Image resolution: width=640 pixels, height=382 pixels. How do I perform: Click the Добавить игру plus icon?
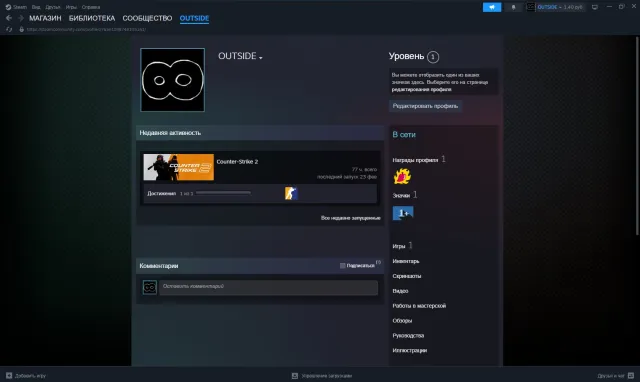9,375
